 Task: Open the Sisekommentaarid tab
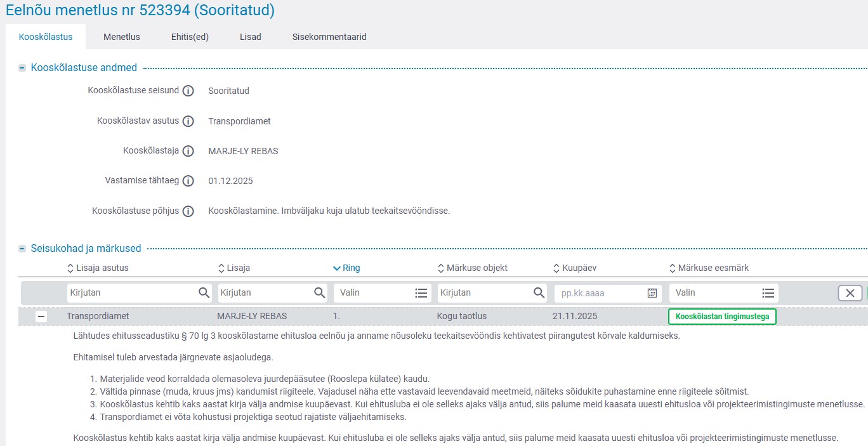coord(329,37)
